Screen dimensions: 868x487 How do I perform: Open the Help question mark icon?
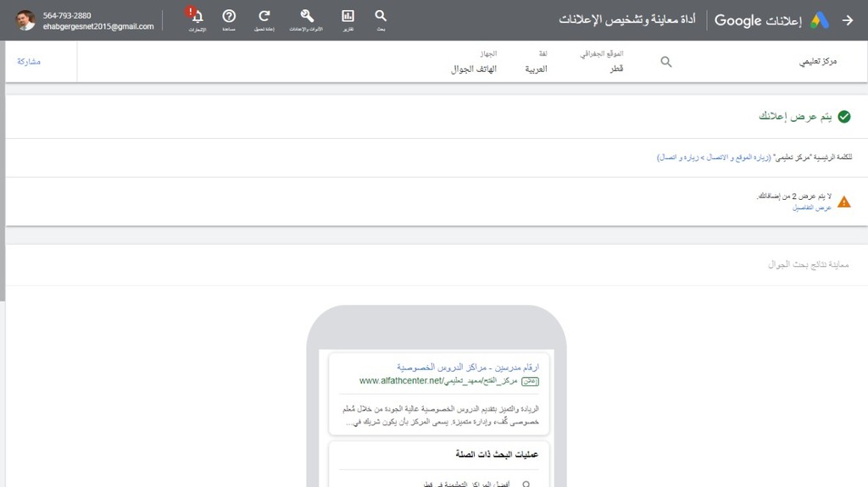(x=229, y=16)
